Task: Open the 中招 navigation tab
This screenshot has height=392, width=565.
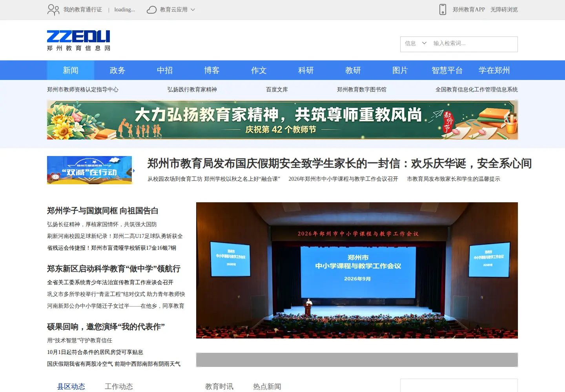Action: [x=165, y=70]
